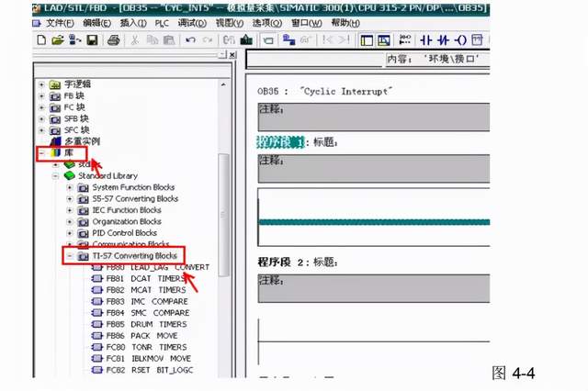This screenshot has width=588, height=391.
Task: Insert an output coil
Action: pyautogui.click(x=460, y=40)
